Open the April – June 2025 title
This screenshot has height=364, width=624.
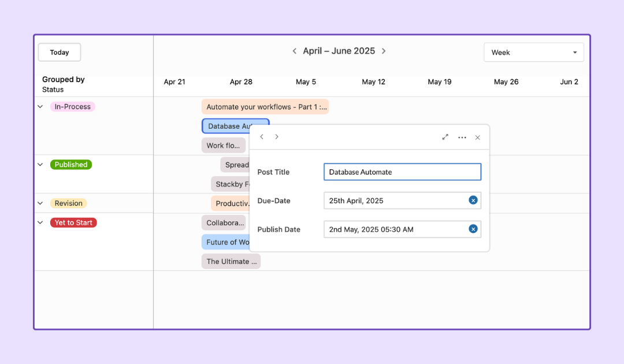[x=339, y=51]
